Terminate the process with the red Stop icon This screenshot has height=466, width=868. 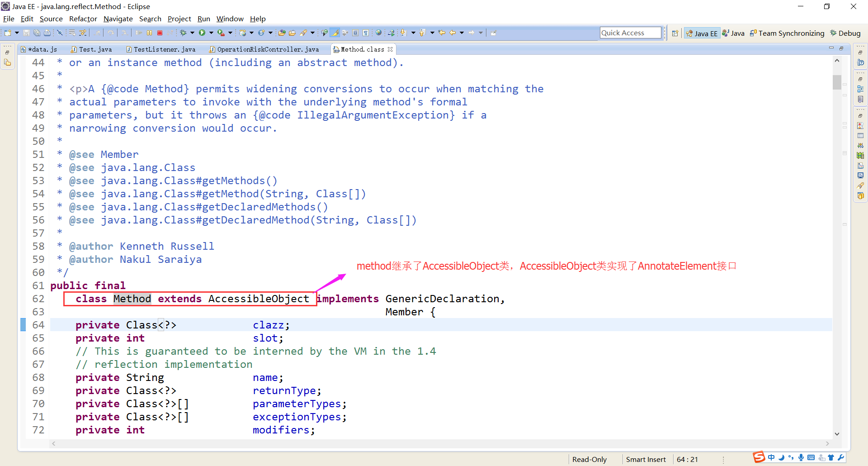[x=160, y=33]
